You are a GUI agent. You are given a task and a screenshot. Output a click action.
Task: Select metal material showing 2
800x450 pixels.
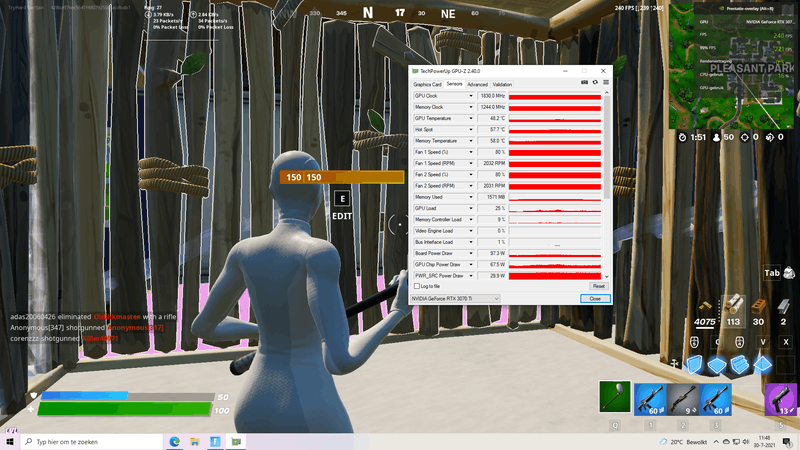coord(783,311)
